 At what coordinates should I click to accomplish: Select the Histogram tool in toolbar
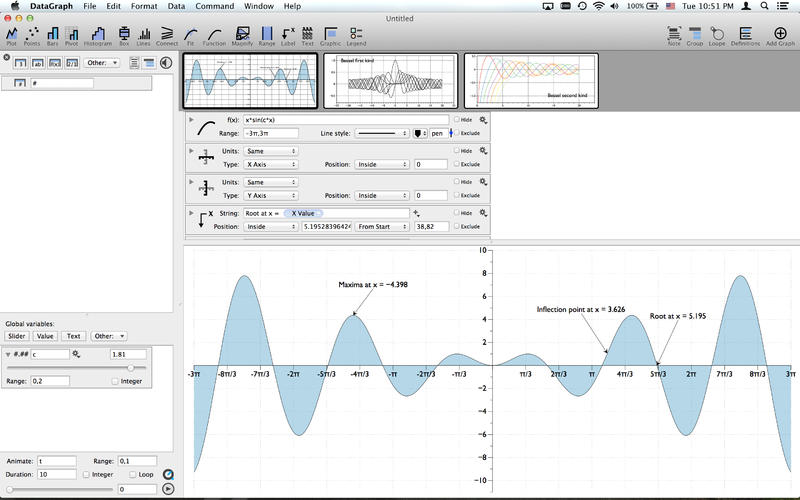click(97, 36)
